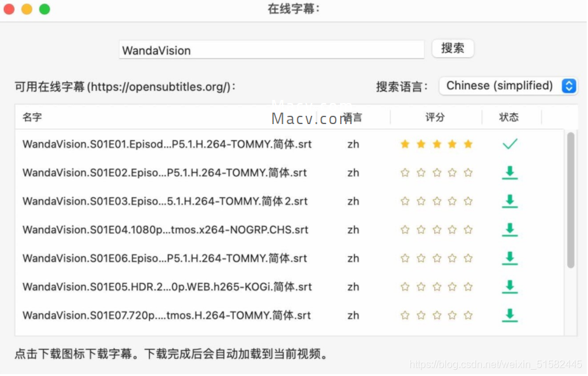Screen dimensions: 588x376
Task: Download the S01E04 NOGRP.CHS subtitle
Action: point(509,230)
